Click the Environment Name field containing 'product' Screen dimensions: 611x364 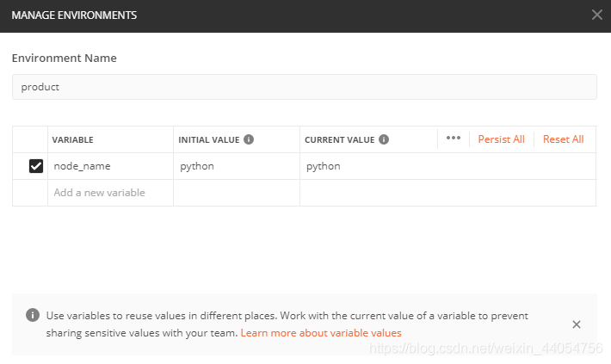pos(304,87)
